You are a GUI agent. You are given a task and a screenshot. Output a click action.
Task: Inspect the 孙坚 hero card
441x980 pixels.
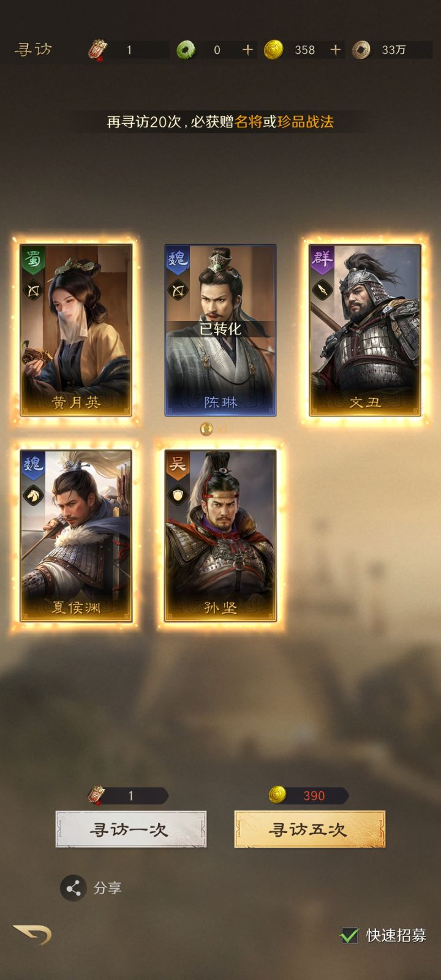(x=221, y=536)
